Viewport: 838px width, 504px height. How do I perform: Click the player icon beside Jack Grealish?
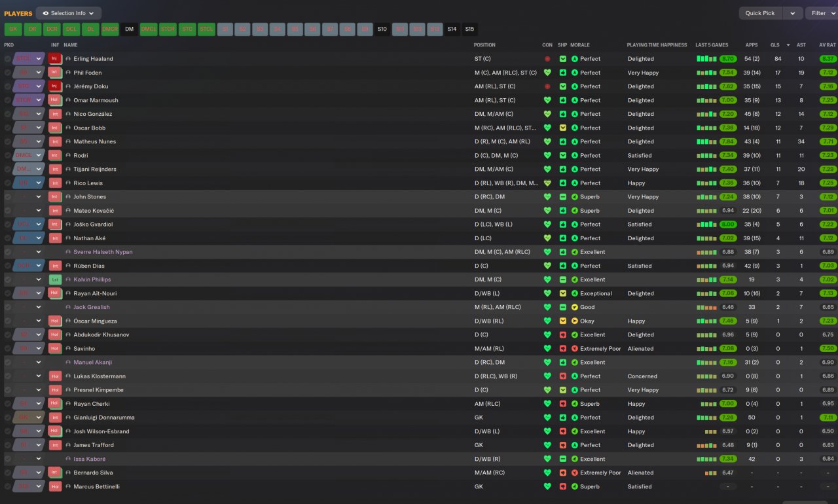pos(68,307)
